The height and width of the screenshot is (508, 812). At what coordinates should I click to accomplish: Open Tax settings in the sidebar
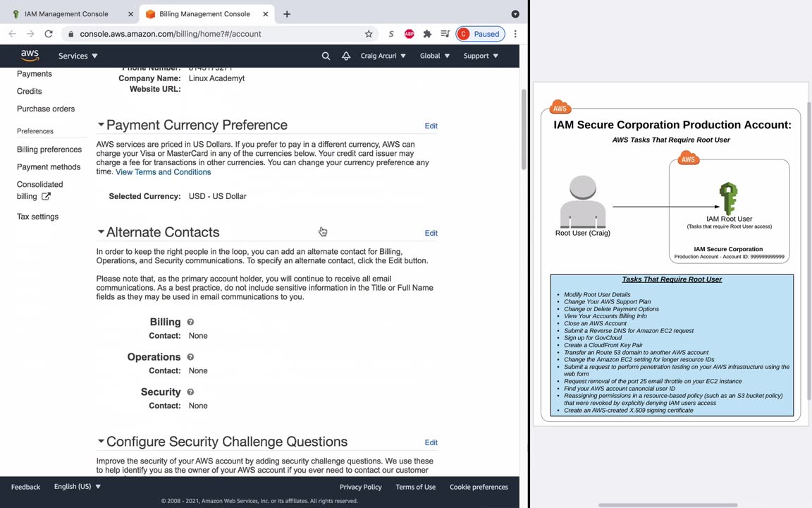pyautogui.click(x=37, y=217)
